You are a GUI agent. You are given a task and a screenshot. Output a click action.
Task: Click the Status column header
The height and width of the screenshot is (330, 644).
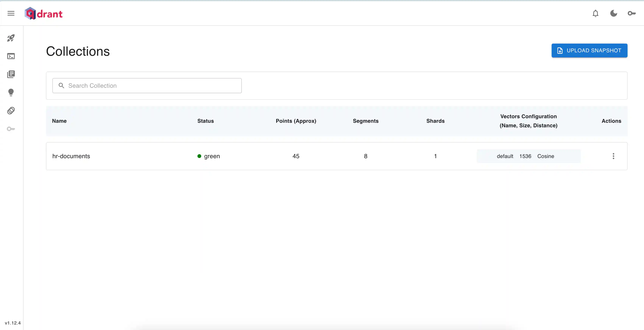[206, 121]
